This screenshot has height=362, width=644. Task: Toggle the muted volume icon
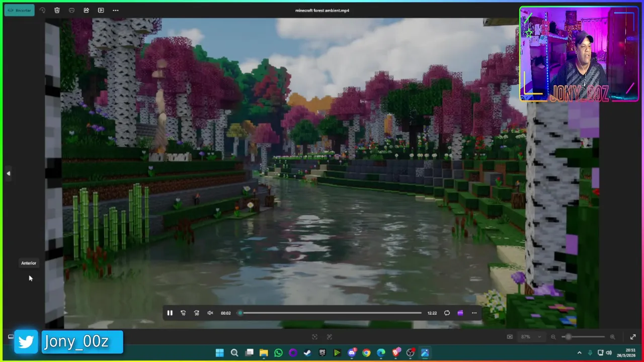(x=210, y=313)
